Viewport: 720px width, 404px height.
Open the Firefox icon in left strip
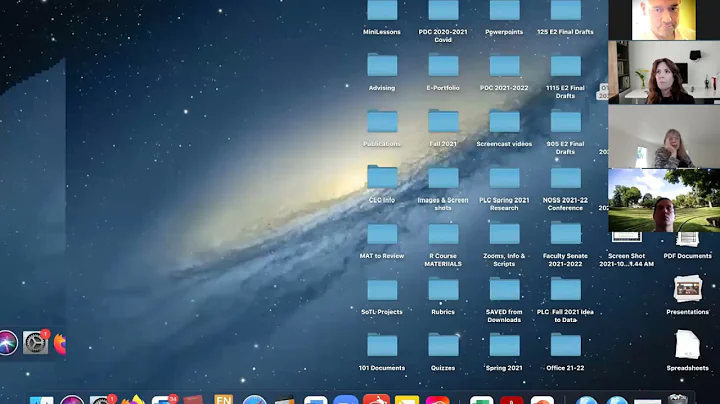click(60, 343)
